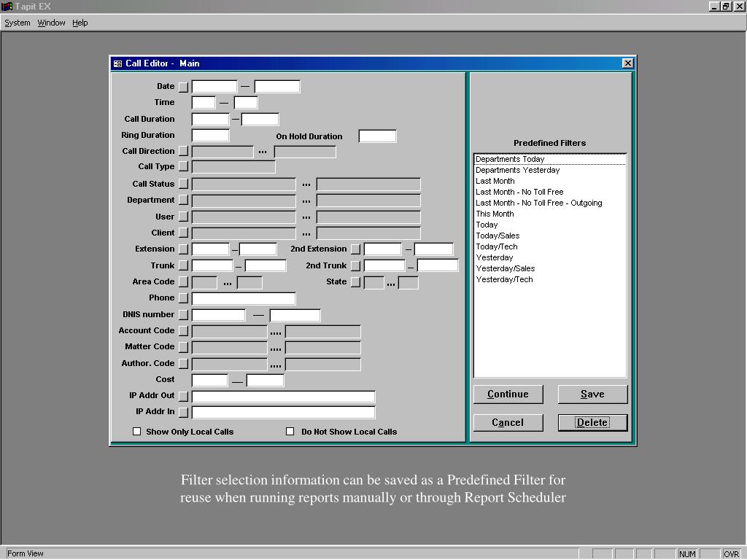Click the selector button beside Call Status
The width and height of the screenshot is (747, 560).
click(183, 184)
